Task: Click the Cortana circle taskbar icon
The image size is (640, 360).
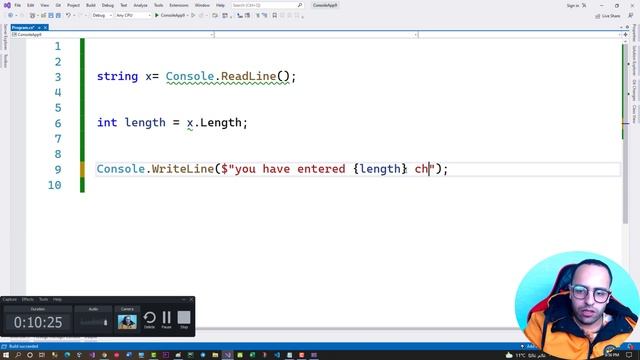Action: 30,355
